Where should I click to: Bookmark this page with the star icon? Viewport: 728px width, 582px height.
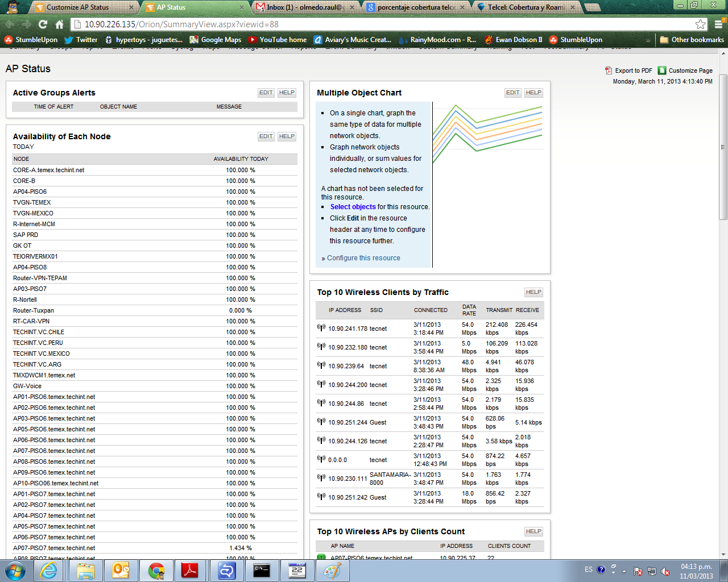point(701,24)
